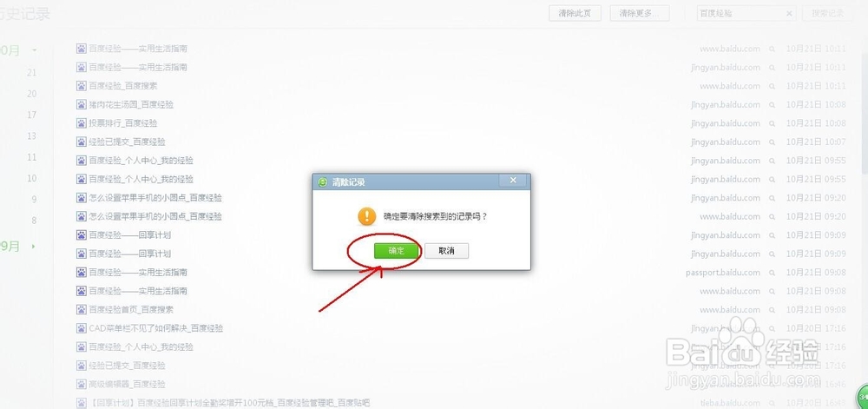Viewport: 868px width, 409px height.
Task: Select day 13 in date sidebar
Action: click(31, 135)
